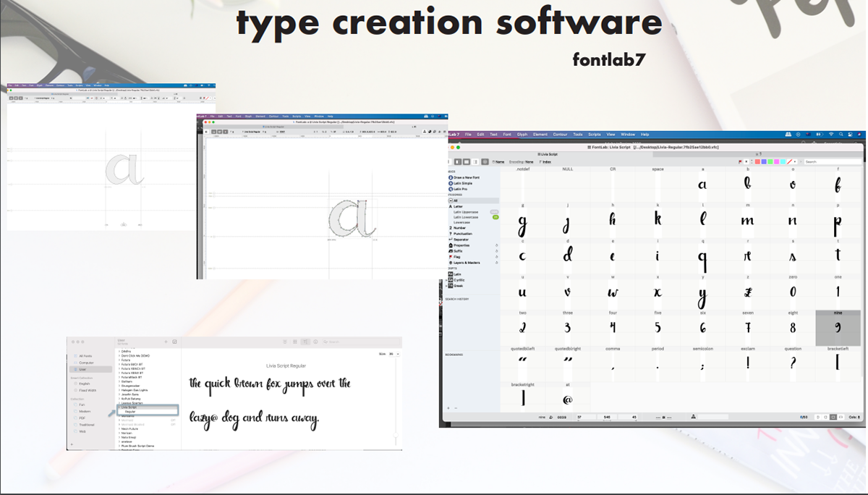The image size is (868, 495).
Task: Open the Element menu in the FontLab font grid window
Action: (540, 135)
